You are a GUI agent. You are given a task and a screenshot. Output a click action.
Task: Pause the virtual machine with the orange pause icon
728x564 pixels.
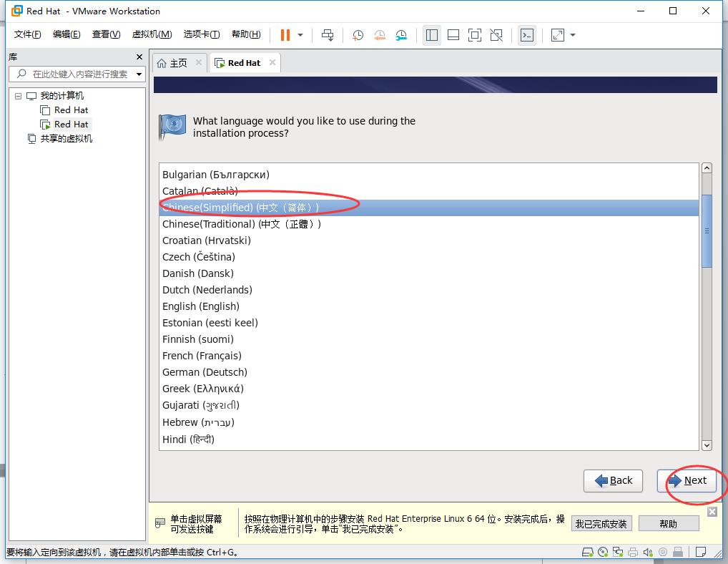285,35
